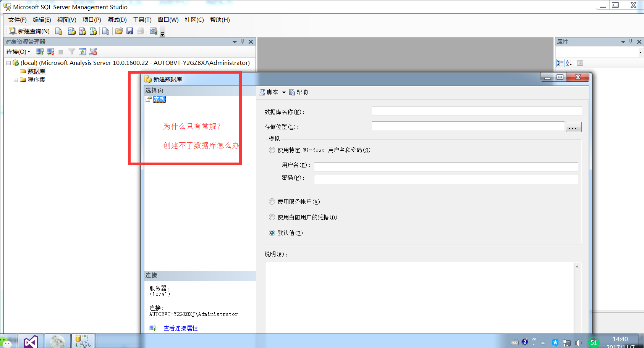The height and width of the screenshot is (348, 644).
Task: Open Object Explorer window position dropdown arrow
Action: [x=235, y=42]
